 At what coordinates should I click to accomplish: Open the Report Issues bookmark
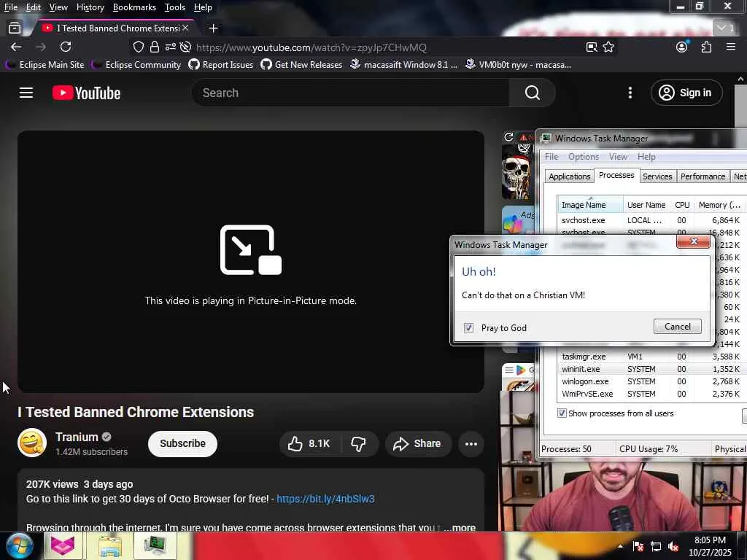pos(221,65)
